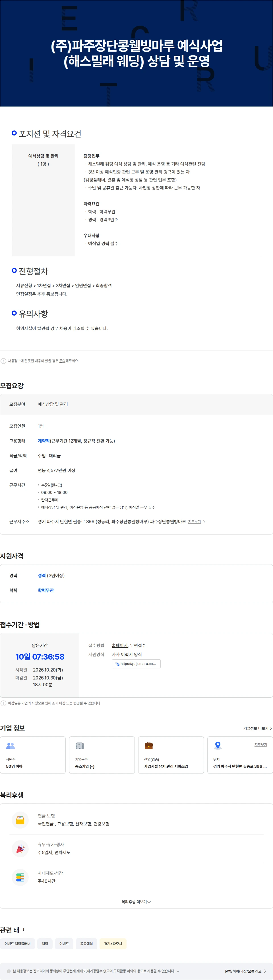Click the 포지션 및 자격요건 heading
The width and height of the screenshot is (273, 980).
[50, 134]
